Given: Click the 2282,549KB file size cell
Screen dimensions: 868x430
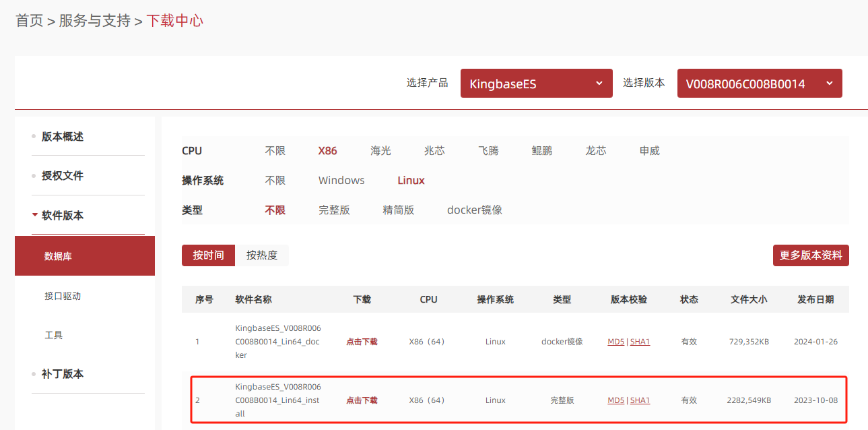Looking at the screenshot, I should pos(749,400).
